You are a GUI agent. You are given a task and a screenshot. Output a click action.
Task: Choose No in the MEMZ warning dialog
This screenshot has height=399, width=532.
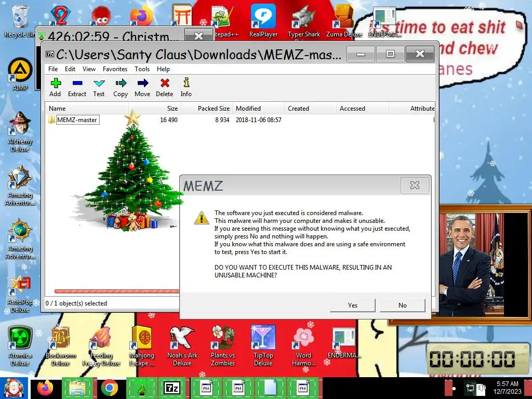pos(403,305)
